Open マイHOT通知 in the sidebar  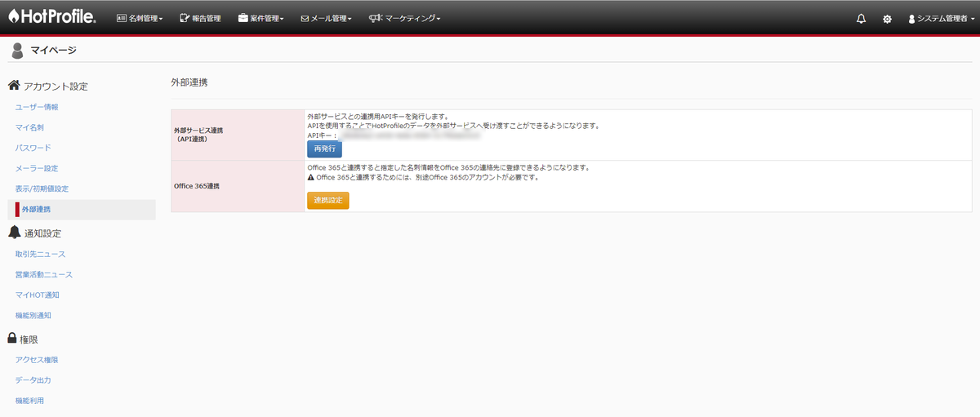[x=38, y=295]
